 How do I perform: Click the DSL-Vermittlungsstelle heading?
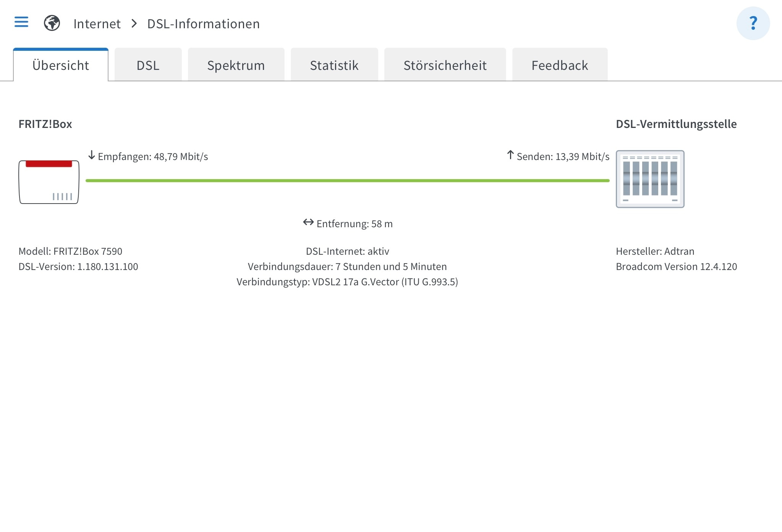pos(676,124)
